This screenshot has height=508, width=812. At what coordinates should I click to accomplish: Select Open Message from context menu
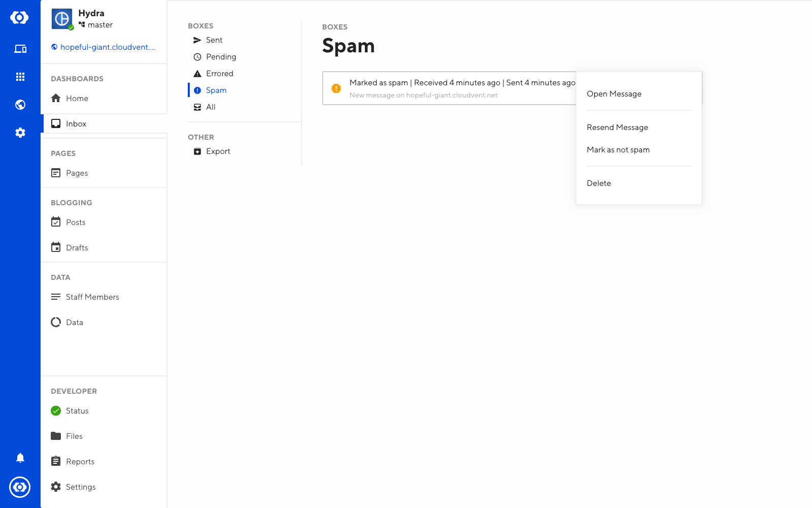[x=614, y=94]
